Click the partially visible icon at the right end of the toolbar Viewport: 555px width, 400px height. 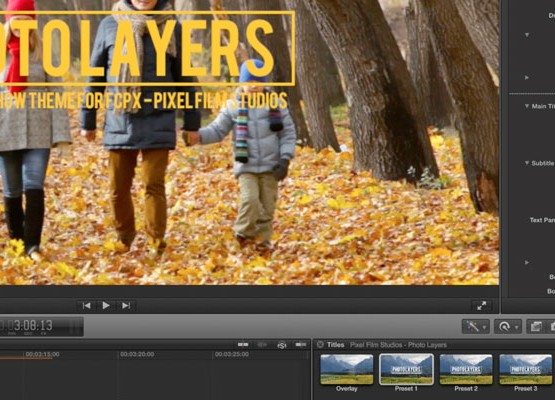tap(552, 326)
